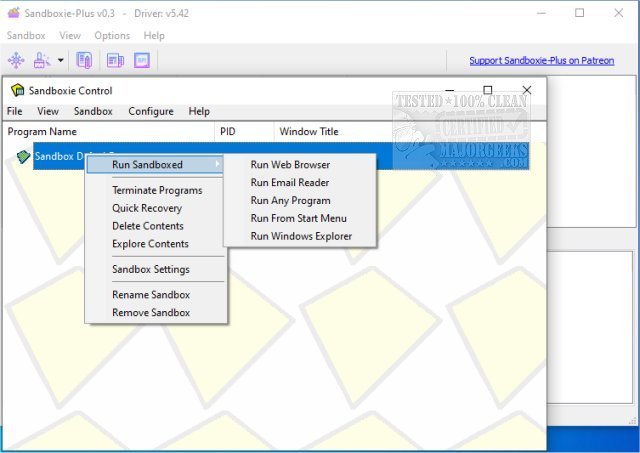Select Run Email Reader in the submenu
Viewport: 640px width, 453px height.
(300, 182)
